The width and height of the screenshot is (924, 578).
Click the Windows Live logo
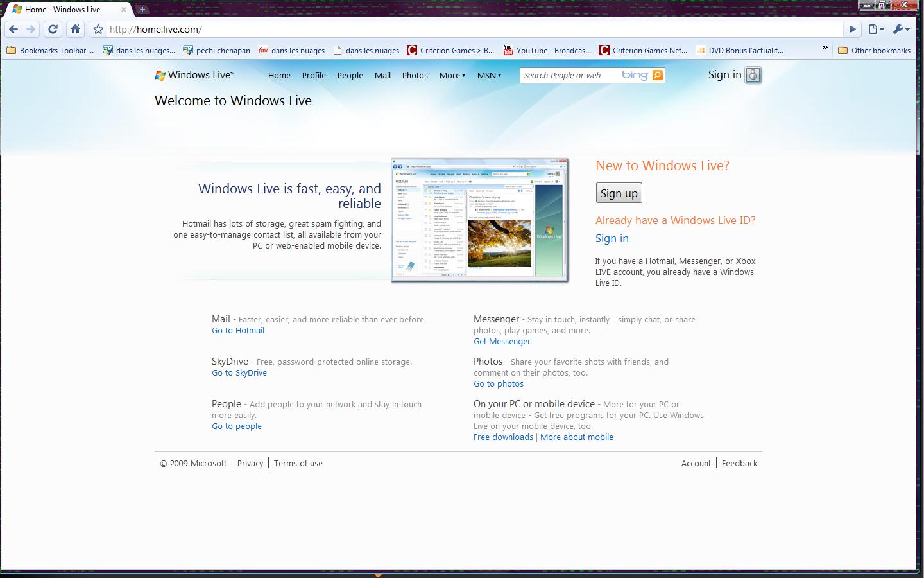click(x=194, y=75)
